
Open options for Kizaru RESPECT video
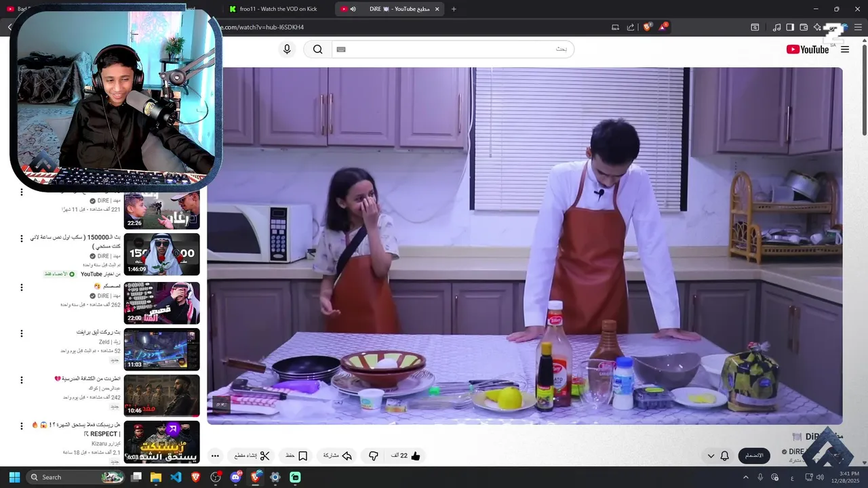pyautogui.click(x=21, y=426)
